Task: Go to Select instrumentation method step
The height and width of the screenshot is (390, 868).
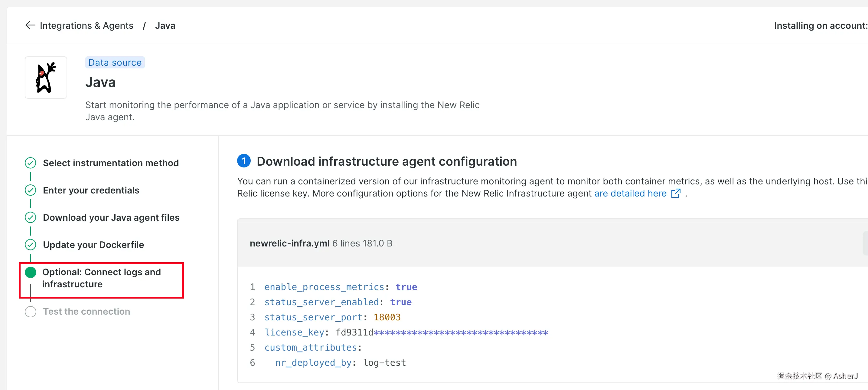Action: 110,163
